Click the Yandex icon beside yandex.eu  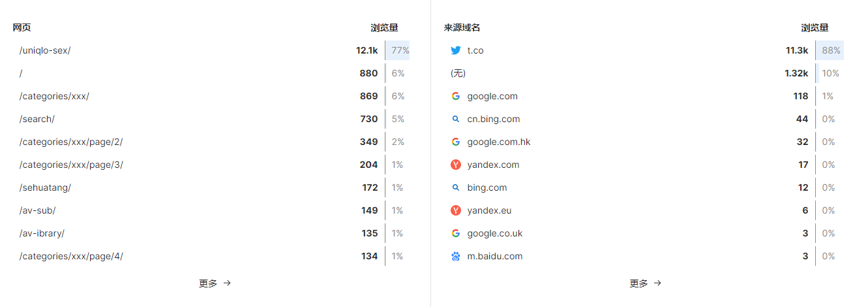pyautogui.click(x=456, y=210)
